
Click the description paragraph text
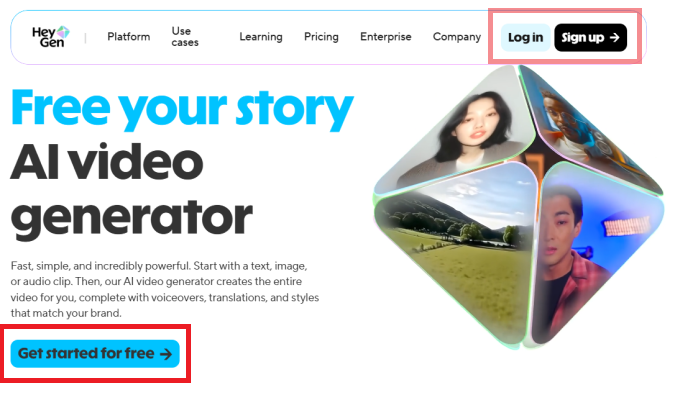coord(165,289)
